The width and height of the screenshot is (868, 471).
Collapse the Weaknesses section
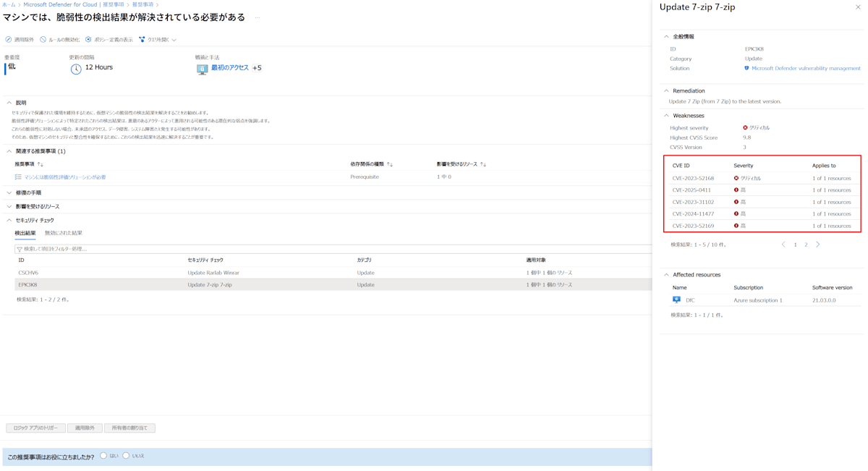coord(667,116)
